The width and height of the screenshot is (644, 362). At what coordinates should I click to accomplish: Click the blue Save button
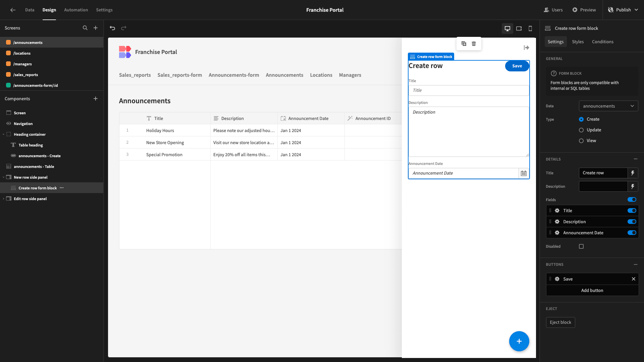[x=517, y=66]
